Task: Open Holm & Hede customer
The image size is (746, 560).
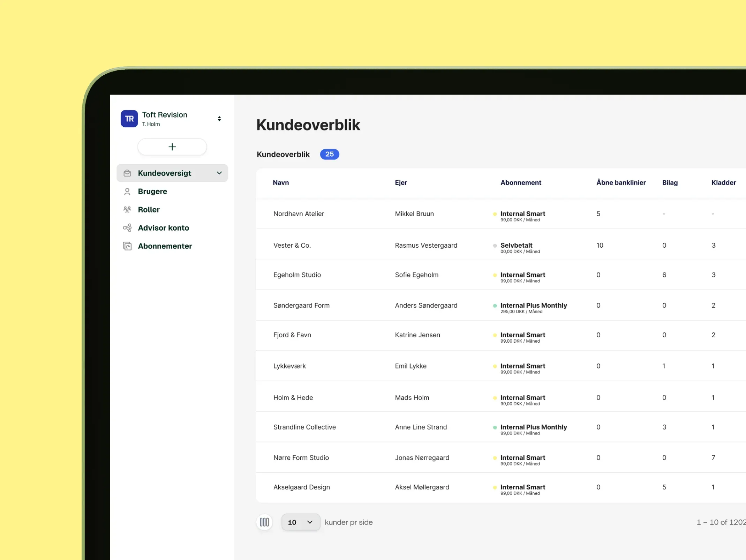Action: coord(293,397)
